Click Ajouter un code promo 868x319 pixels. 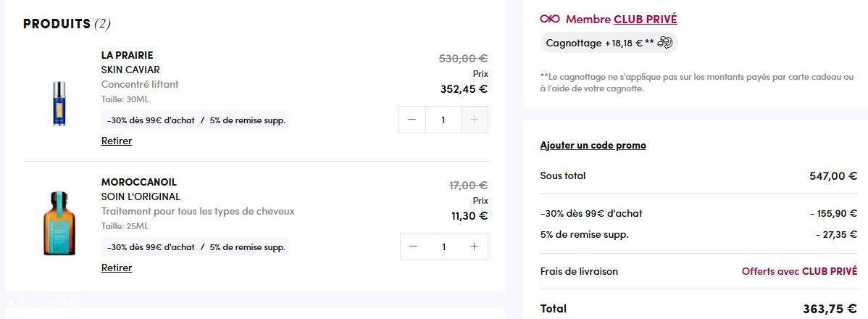click(593, 145)
